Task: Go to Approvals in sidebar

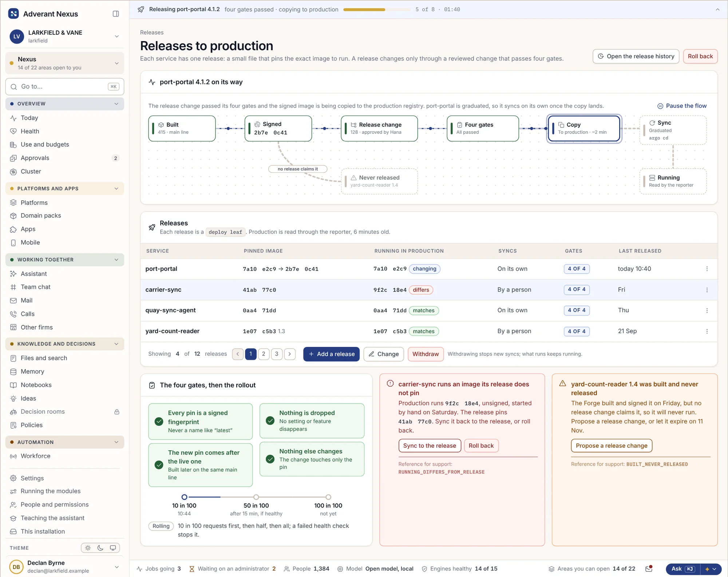Action: pyautogui.click(x=65, y=158)
